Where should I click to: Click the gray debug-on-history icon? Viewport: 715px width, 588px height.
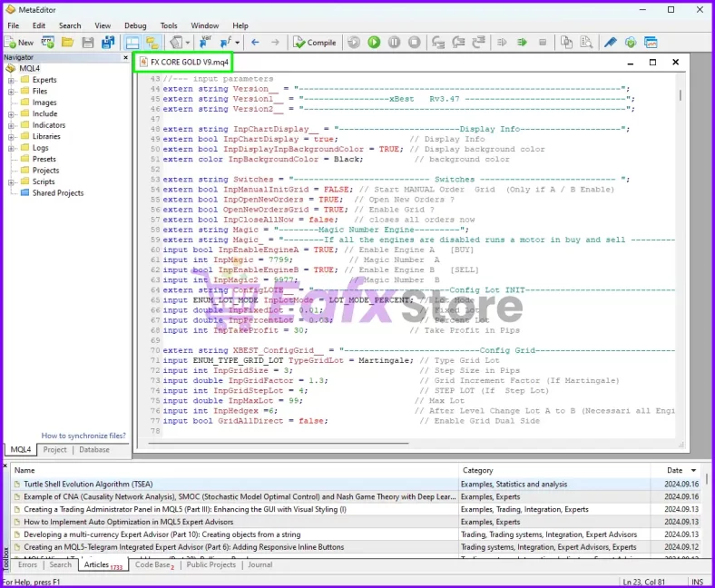pyautogui.click(x=353, y=43)
